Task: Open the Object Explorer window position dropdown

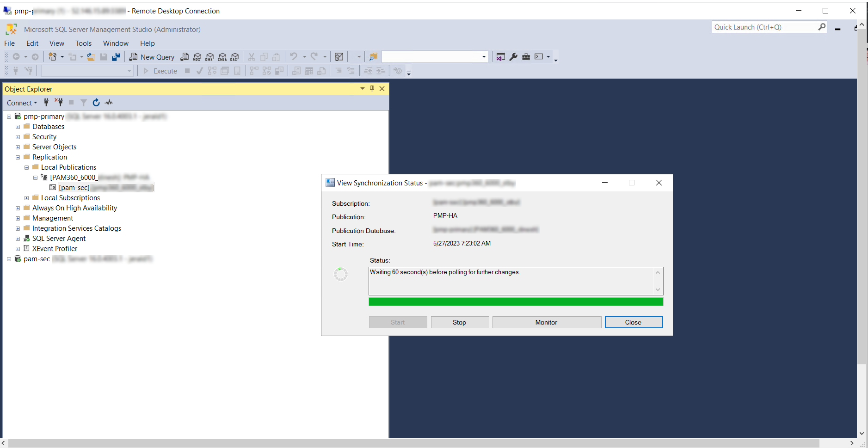Action: [363, 89]
